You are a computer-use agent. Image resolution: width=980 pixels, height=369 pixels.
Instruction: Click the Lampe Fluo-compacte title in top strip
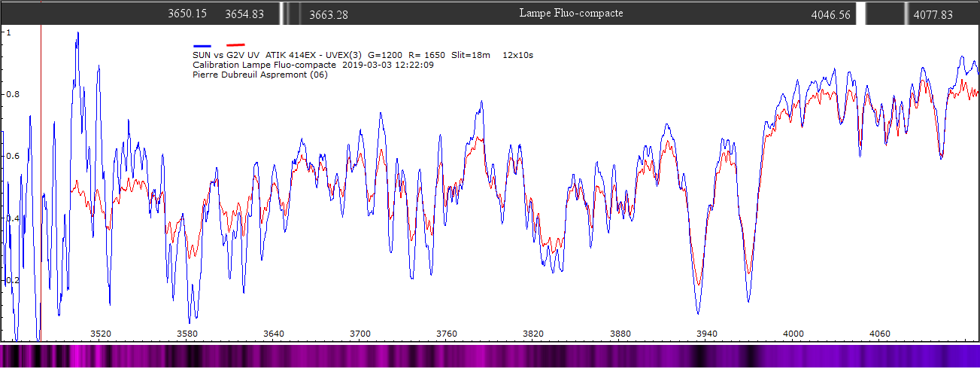tap(572, 14)
